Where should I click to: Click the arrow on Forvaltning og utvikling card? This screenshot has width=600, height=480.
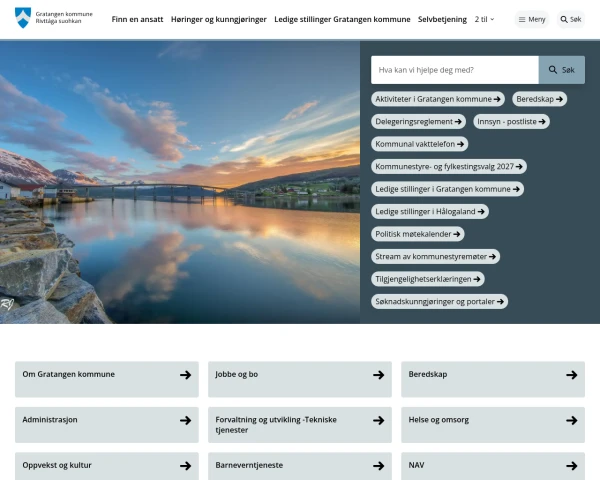(379, 420)
